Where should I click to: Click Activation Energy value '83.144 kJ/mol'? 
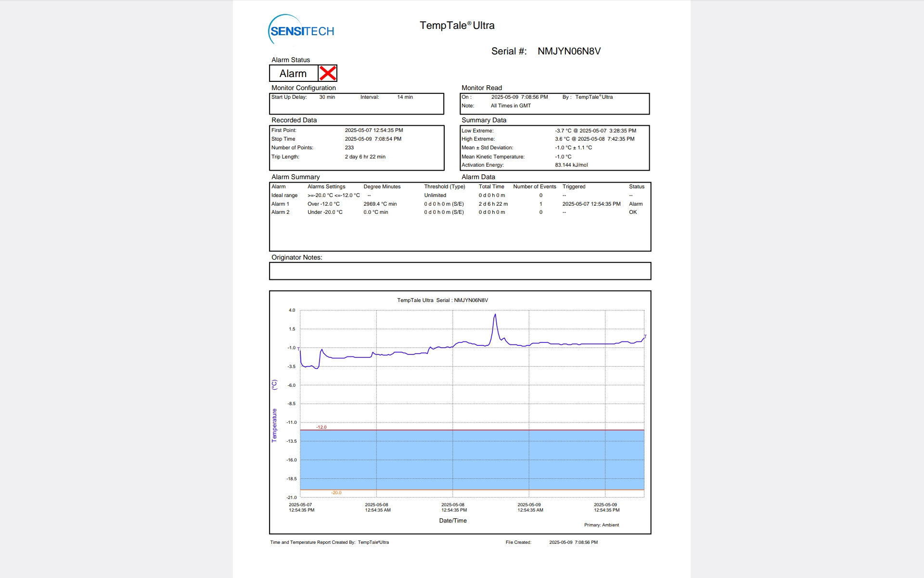coord(571,165)
